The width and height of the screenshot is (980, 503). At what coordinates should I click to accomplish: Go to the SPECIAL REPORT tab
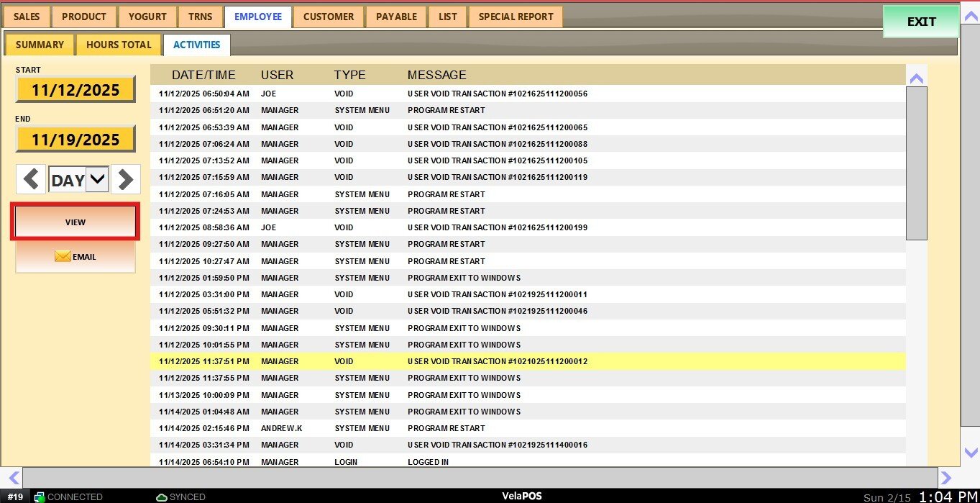pyautogui.click(x=516, y=17)
